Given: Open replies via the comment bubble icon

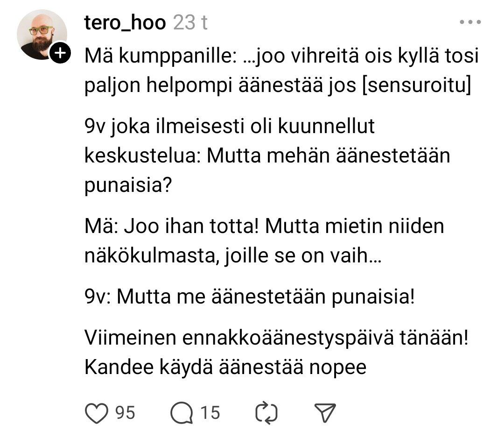Looking at the screenshot, I should pos(181,413).
